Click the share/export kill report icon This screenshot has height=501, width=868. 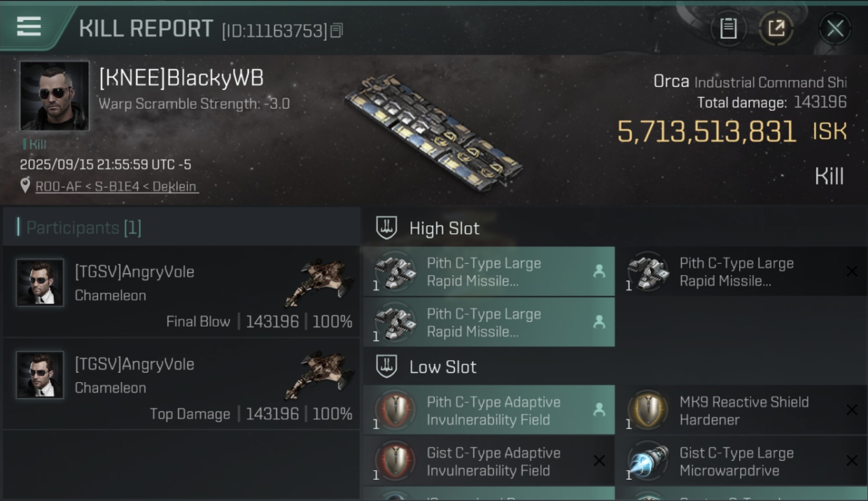pos(776,28)
